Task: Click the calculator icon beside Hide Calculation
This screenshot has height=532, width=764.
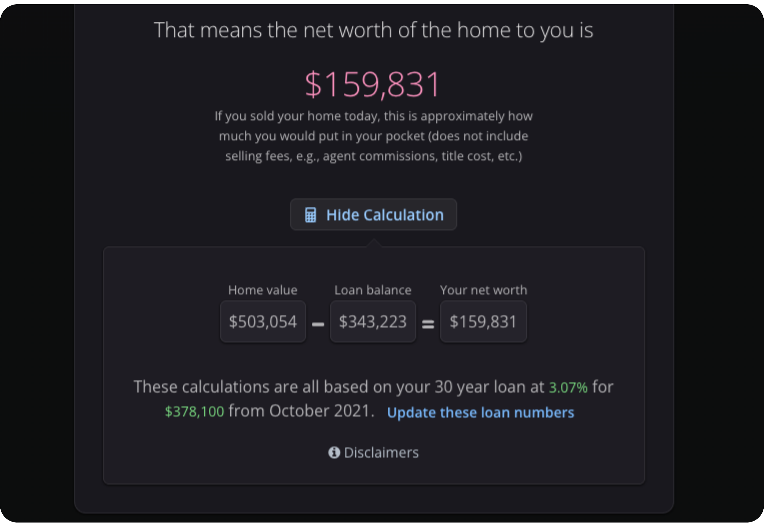Action: click(310, 215)
